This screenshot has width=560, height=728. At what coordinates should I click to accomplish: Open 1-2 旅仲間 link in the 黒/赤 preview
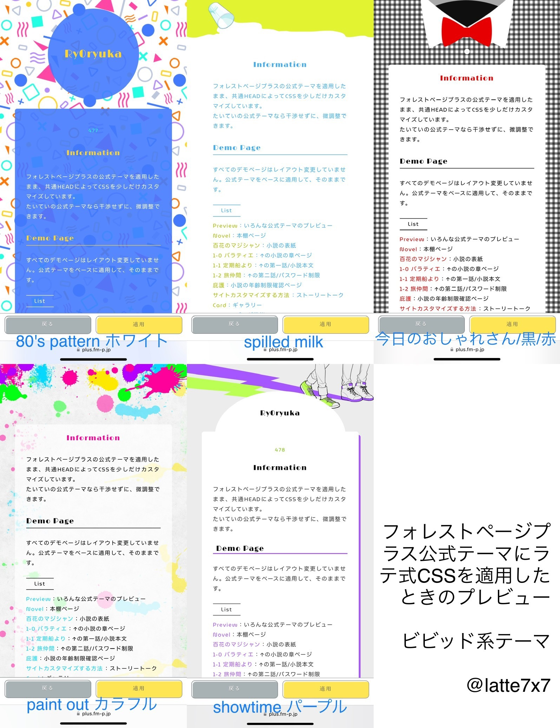413,289
